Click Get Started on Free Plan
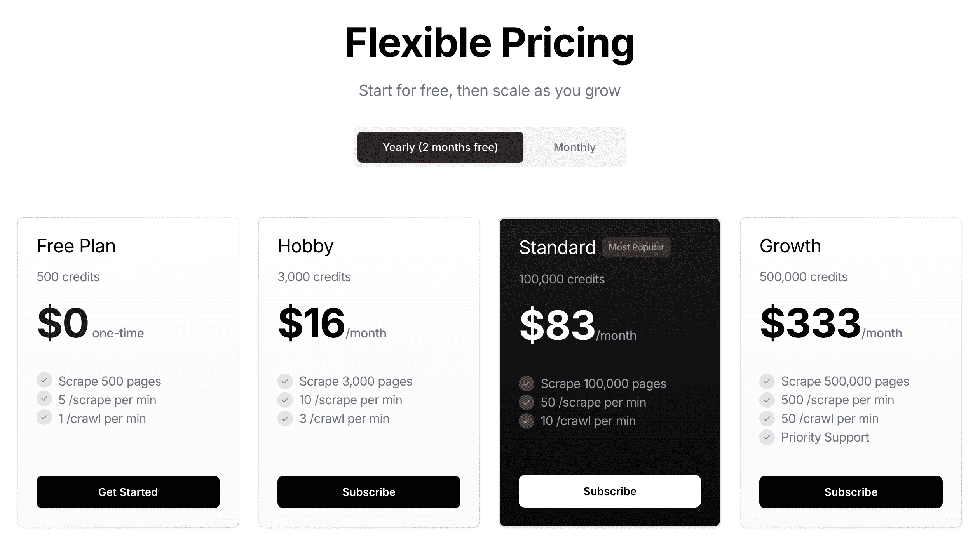The image size is (980, 539). point(128,492)
